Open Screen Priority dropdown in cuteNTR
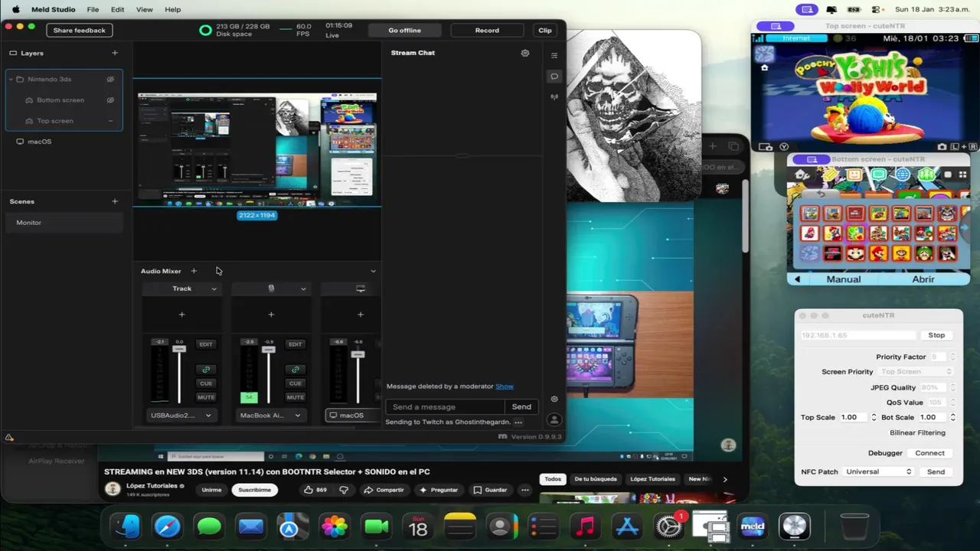Viewport: 980px width, 551px height. point(916,372)
